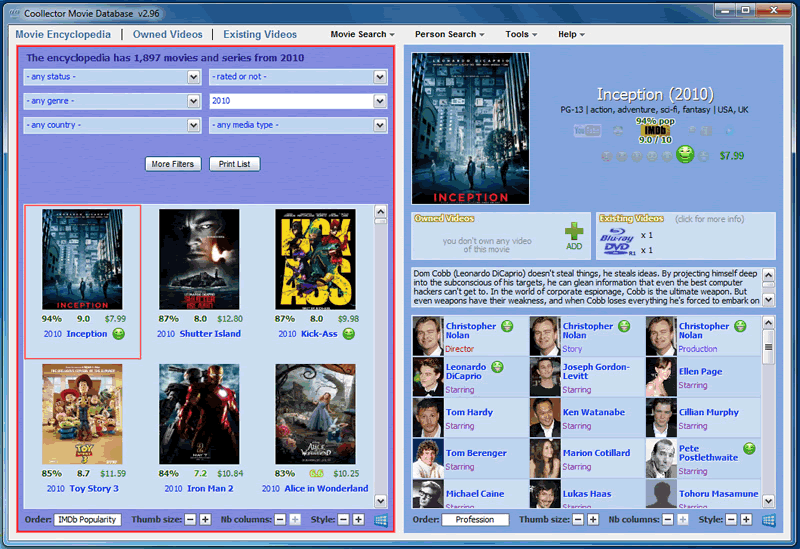Click the grid view icon in cast list footer
800x549 pixels.
768,520
